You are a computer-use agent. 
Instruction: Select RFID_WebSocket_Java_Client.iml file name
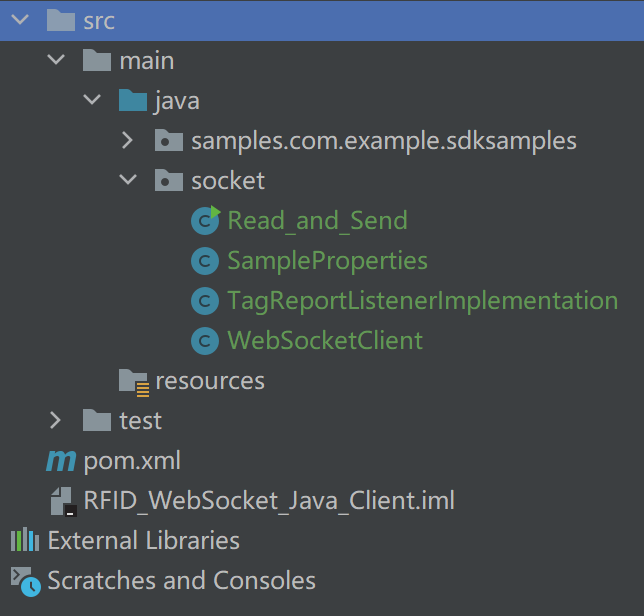(269, 500)
